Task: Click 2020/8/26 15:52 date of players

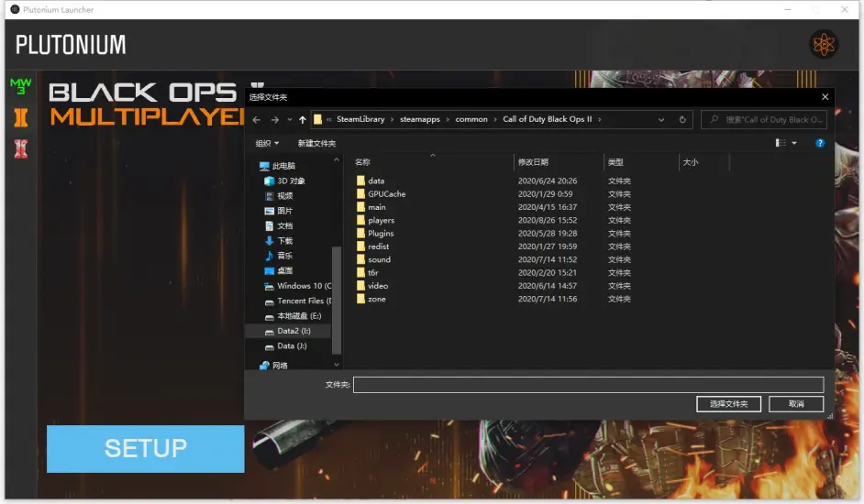Action: 548,220
